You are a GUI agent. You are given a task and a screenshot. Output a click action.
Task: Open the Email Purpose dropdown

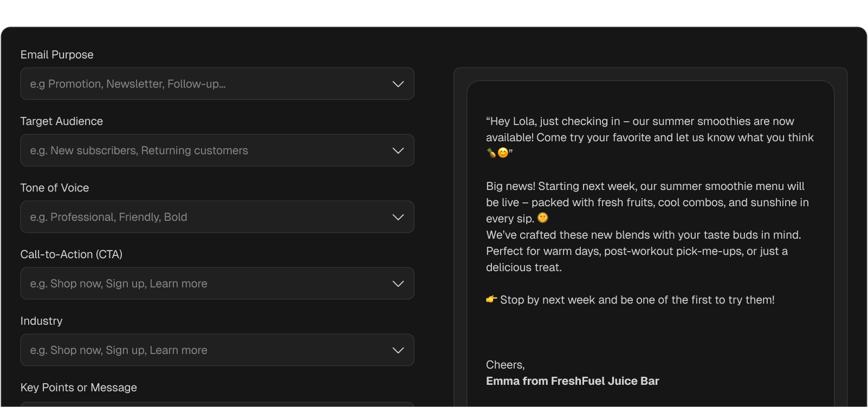coord(217,84)
